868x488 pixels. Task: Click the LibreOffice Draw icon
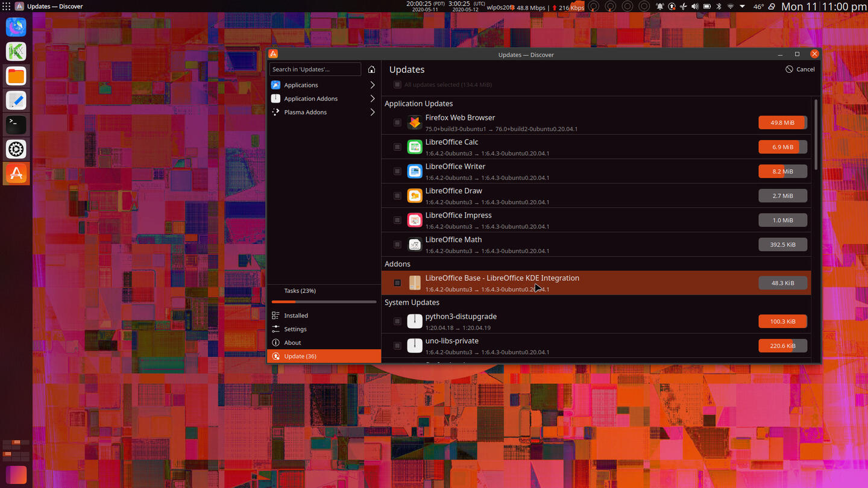coord(415,196)
